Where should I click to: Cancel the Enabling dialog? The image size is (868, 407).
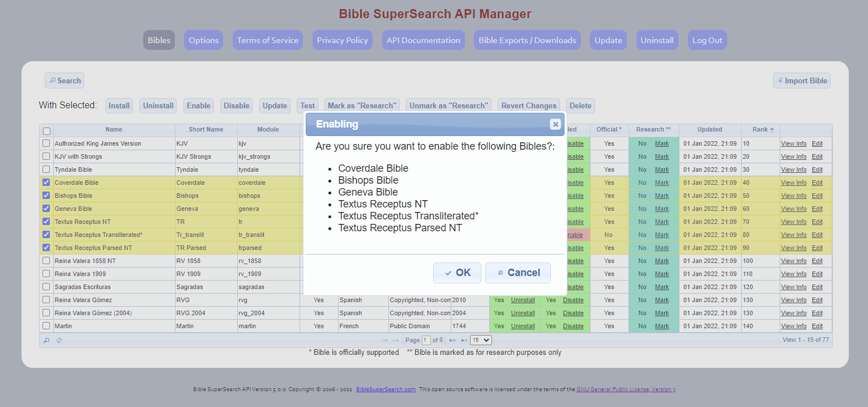click(x=518, y=273)
